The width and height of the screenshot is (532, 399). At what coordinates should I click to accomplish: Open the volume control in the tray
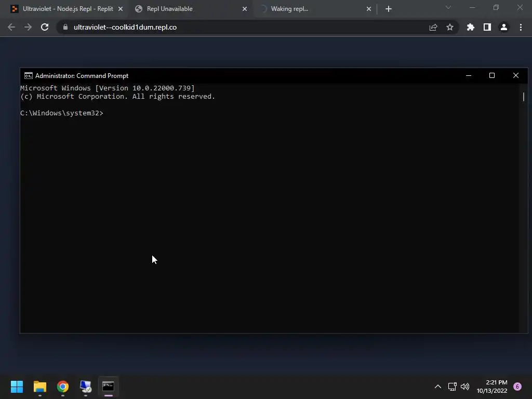tap(465, 387)
